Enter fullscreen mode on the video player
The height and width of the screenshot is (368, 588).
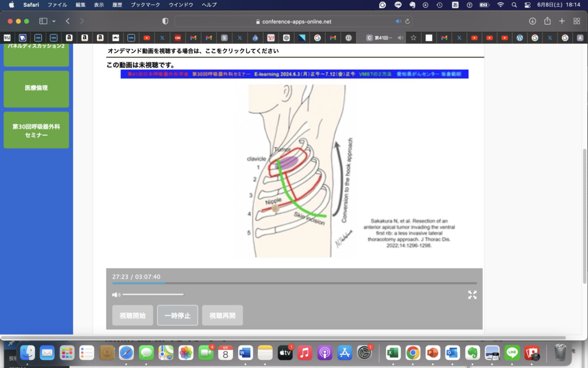click(472, 295)
